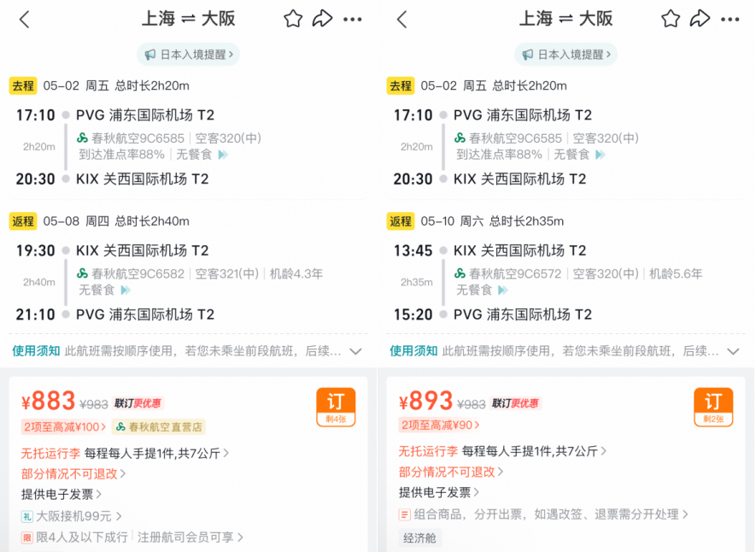Image resolution: width=756 pixels, height=552 pixels.
Task: Open more options via the ellipsis icon
Action: point(354,19)
